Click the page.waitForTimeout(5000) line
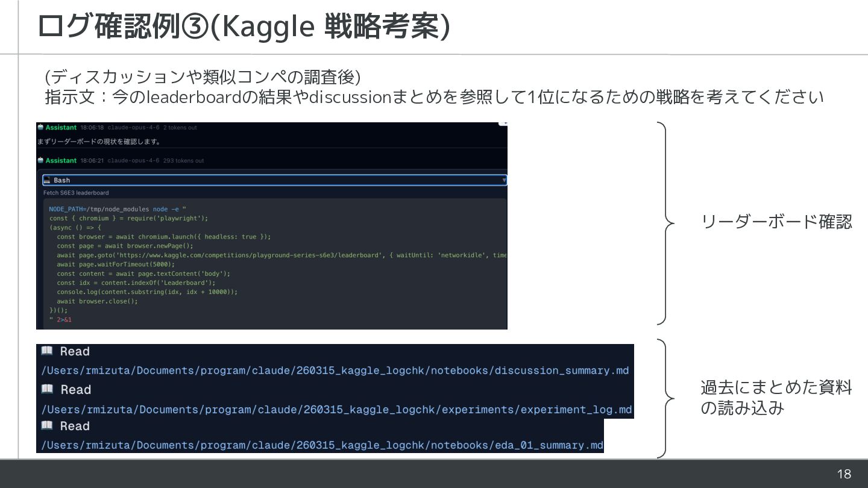 [116, 264]
